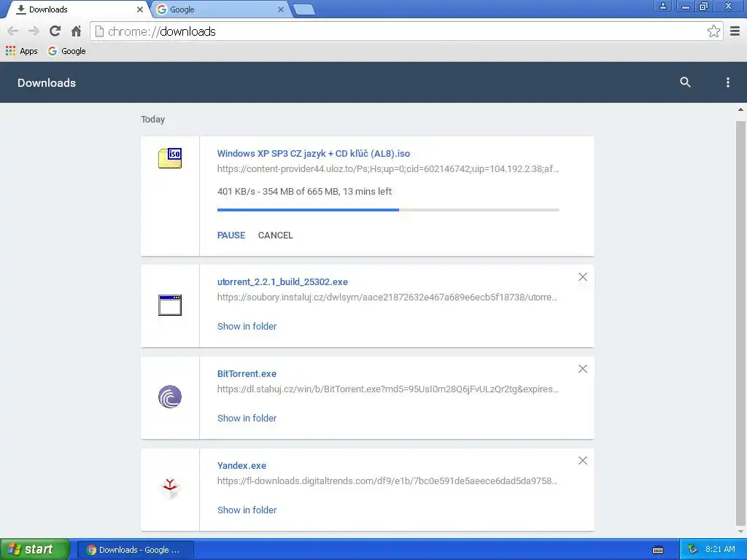Click the browser back arrow
Viewport: 747px width, 560px height.
click(13, 31)
